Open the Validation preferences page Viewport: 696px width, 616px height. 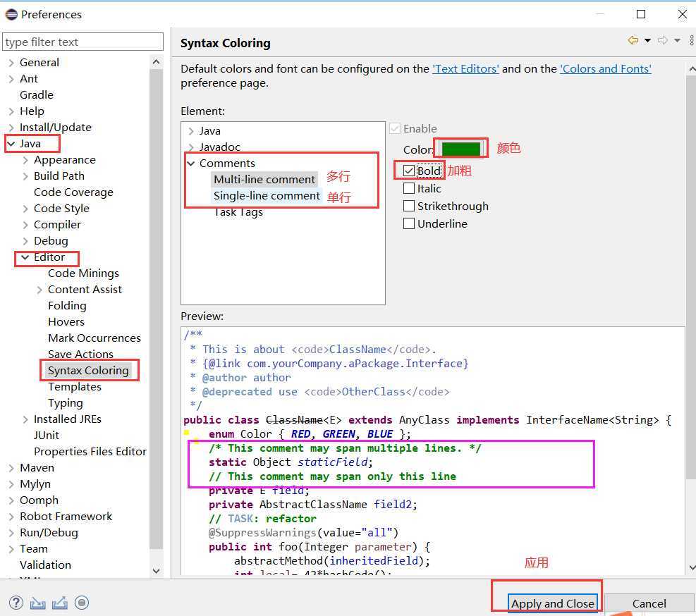45,565
